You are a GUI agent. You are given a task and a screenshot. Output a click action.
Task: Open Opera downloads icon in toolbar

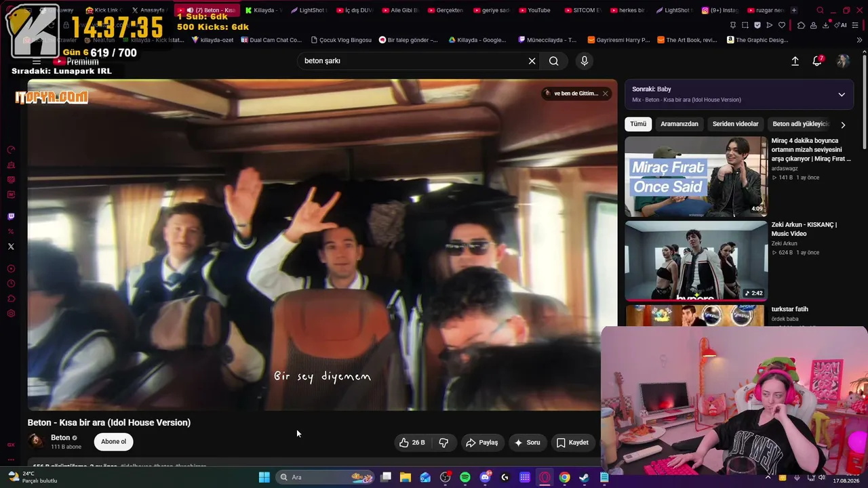coord(825,25)
